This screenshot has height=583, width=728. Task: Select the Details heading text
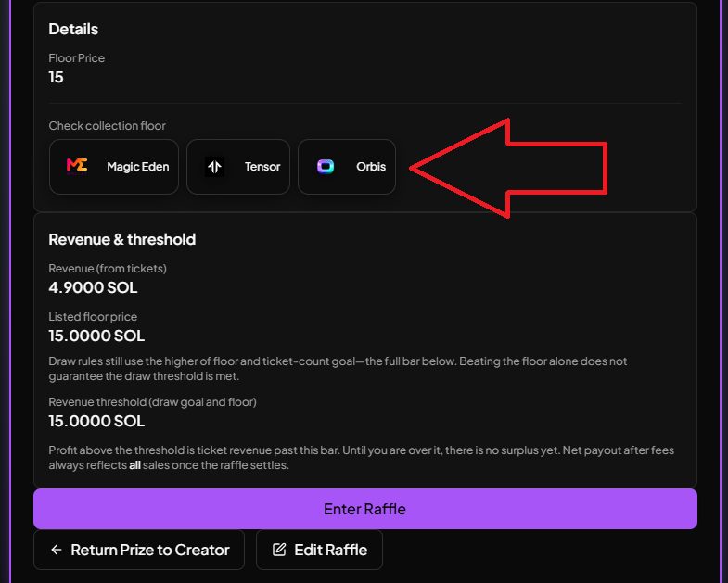(73, 30)
